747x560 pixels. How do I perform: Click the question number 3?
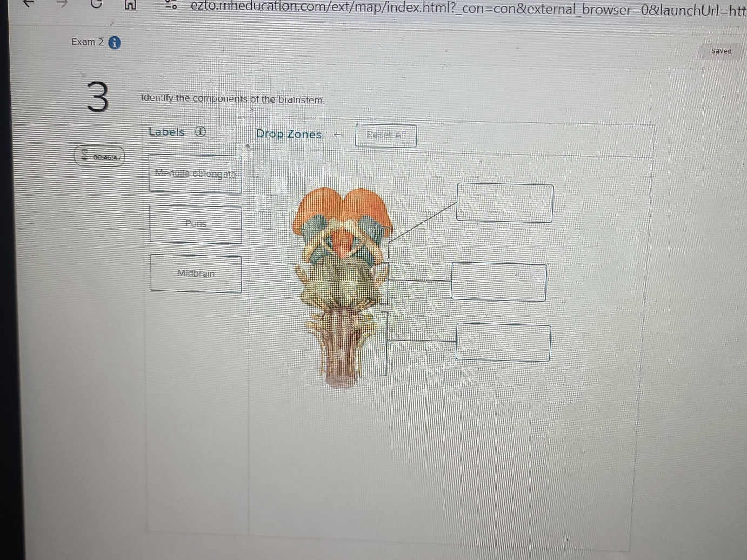97,98
